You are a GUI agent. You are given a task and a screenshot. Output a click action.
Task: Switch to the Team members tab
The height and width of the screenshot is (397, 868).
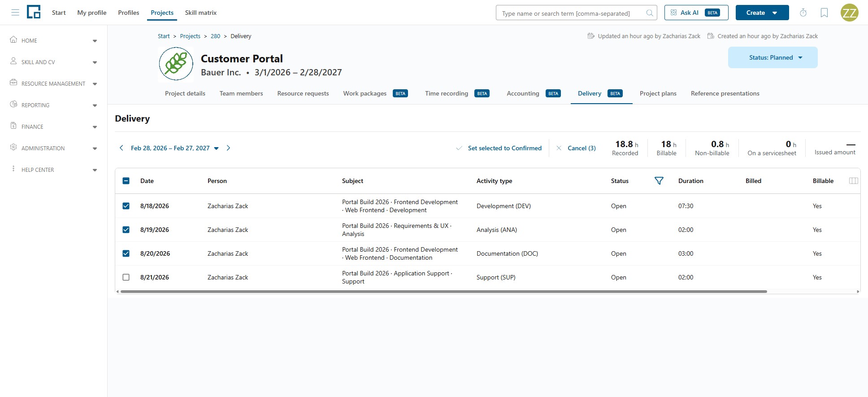pos(241,93)
